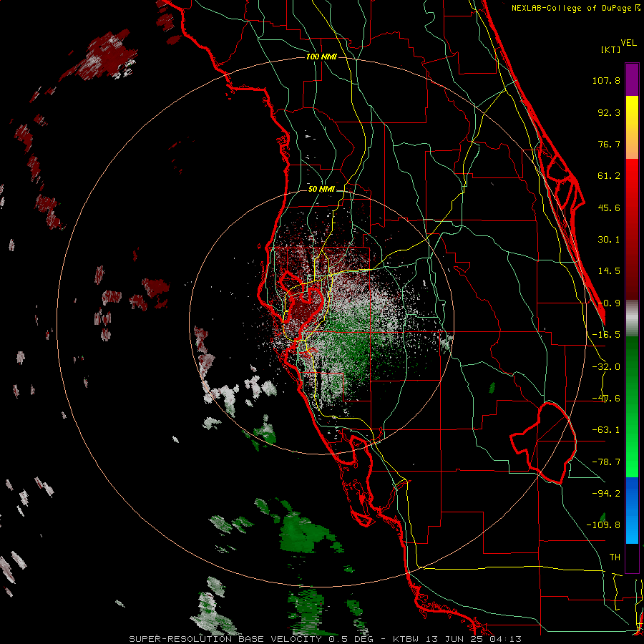The width and height of the screenshot is (644, 644).
Task: Click the gray near-zero segment of the color bar
Action: tap(632, 318)
